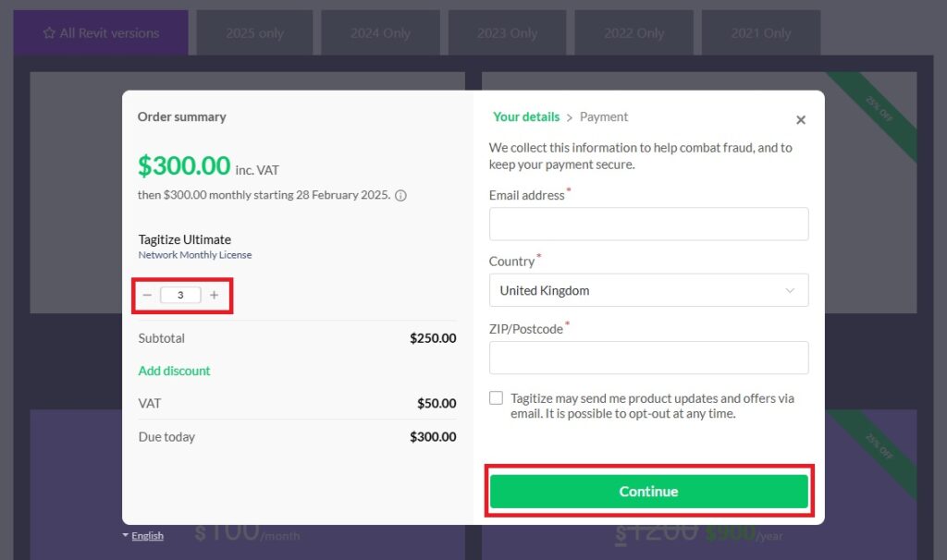This screenshot has height=560, width=947.
Task: Focus the ZIP/Postcode input field
Action: [x=648, y=358]
